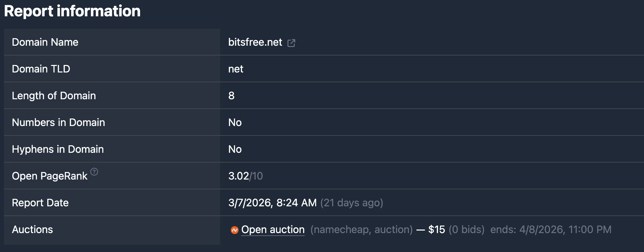Click the (namecheap, auction) source text
The height and width of the screenshot is (252, 644).
[x=361, y=229]
